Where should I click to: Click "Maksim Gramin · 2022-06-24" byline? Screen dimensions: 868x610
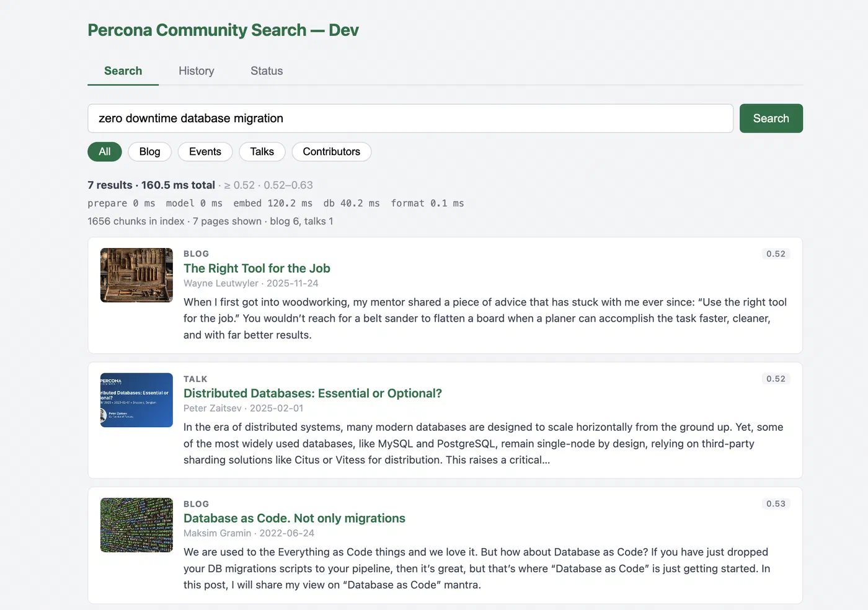[249, 533]
